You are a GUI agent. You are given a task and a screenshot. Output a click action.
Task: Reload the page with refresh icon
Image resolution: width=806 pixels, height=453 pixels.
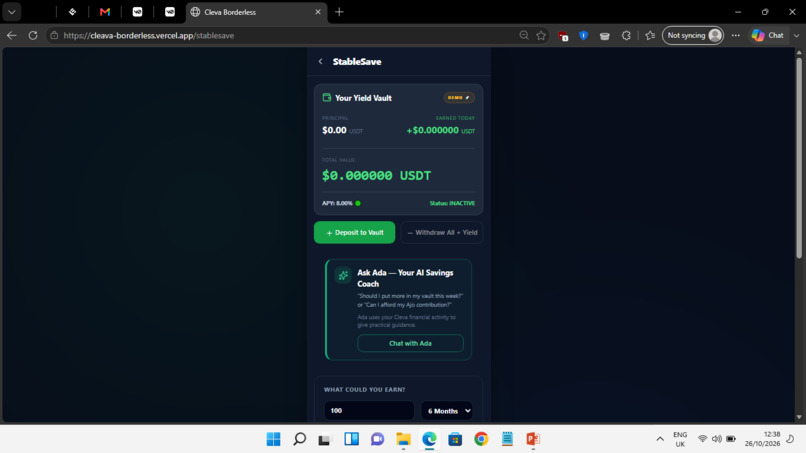tap(33, 35)
